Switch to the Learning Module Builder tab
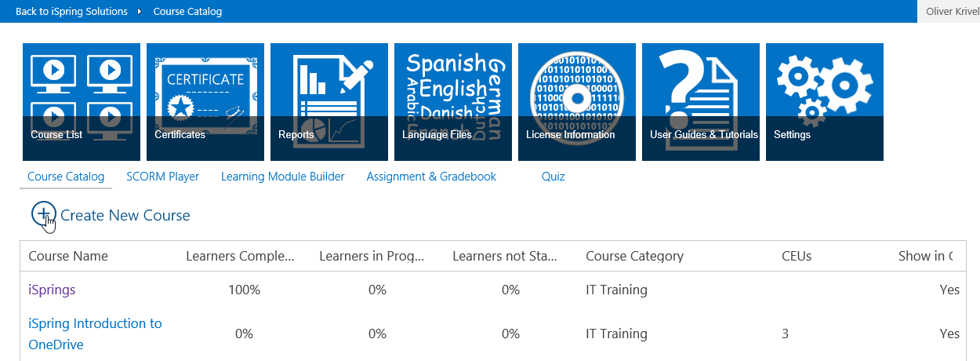 click(283, 177)
